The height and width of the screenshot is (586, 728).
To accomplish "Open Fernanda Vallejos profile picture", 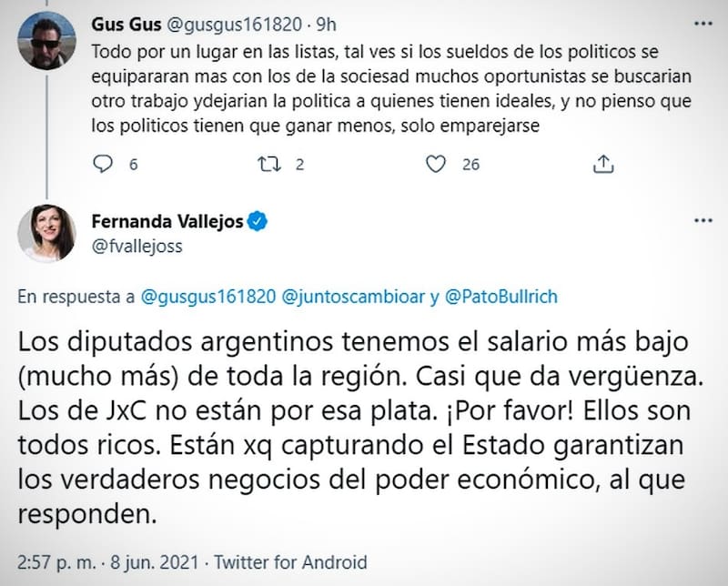I will coord(46,234).
